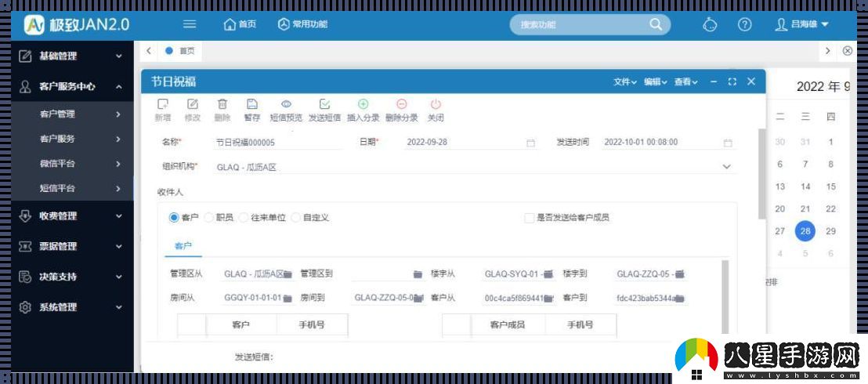Click the 删除 (delete) trash icon

222,104
